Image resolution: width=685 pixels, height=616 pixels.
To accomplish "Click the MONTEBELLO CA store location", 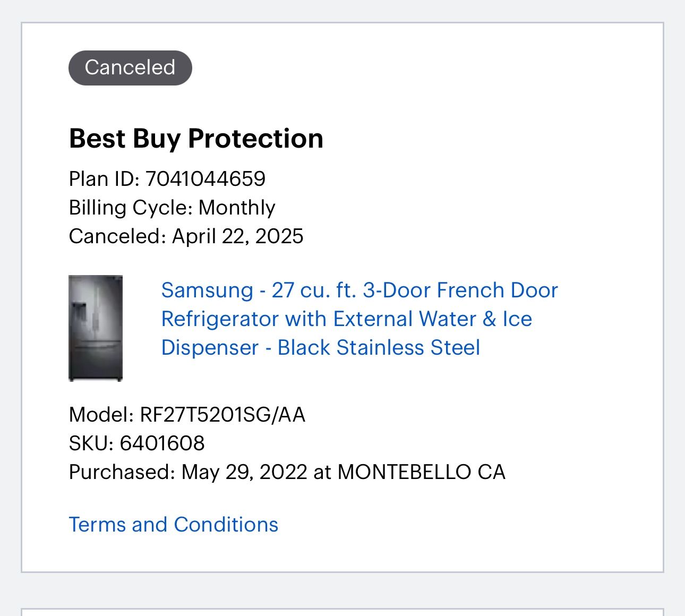I will coord(421,472).
